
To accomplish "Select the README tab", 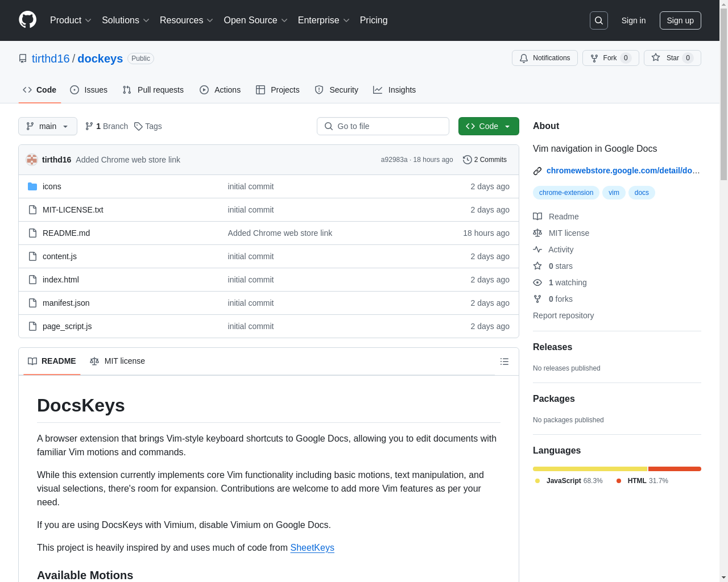I will point(52,361).
